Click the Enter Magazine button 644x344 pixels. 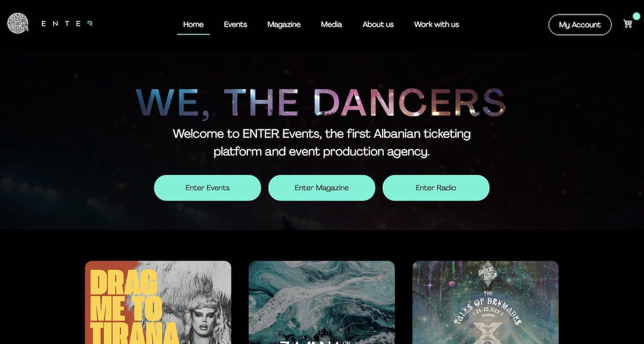pyautogui.click(x=321, y=188)
